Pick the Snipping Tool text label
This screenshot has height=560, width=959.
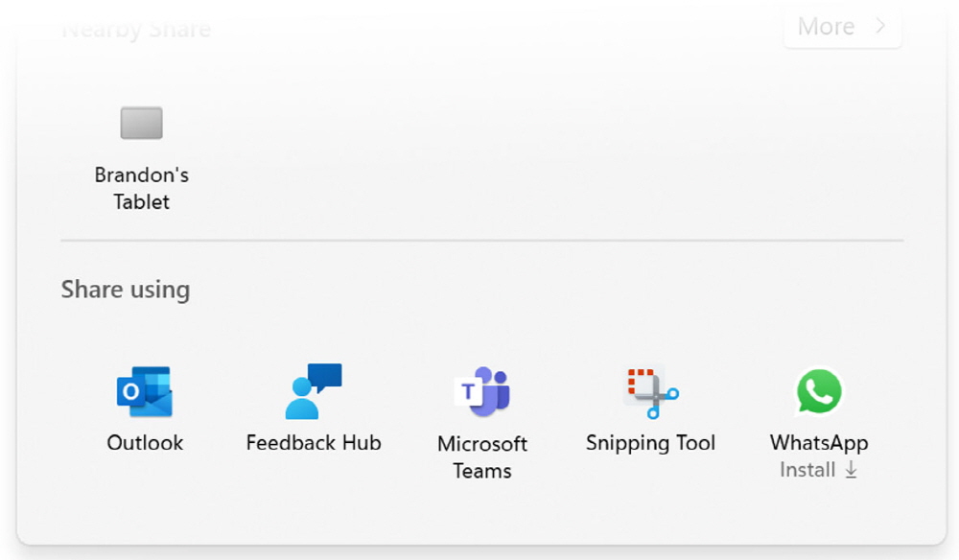coord(651,443)
